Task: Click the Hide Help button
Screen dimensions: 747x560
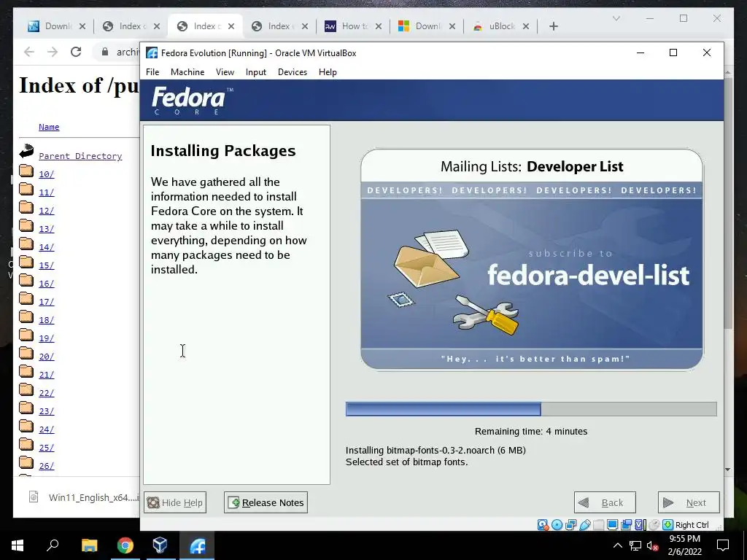Action: click(x=175, y=502)
